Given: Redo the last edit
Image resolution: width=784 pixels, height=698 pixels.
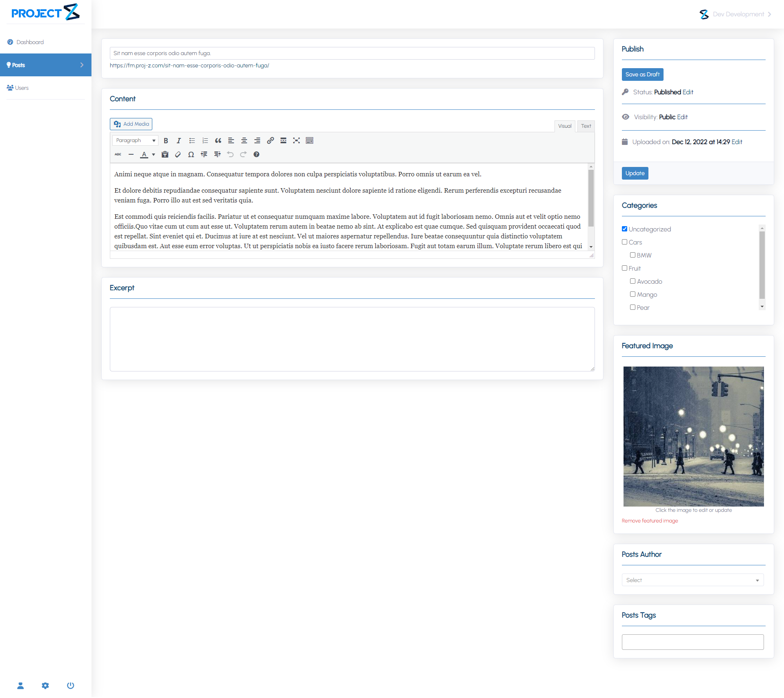Looking at the screenshot, I should pos(243,154).
